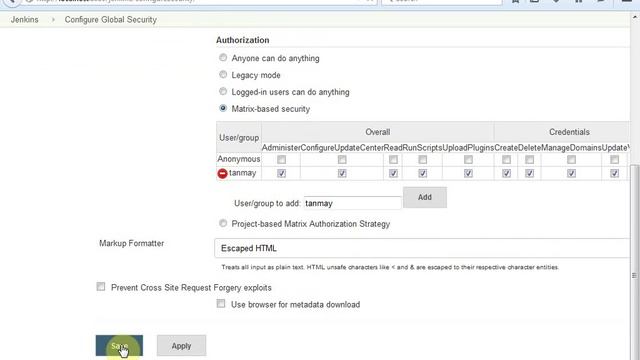This screenshot has width=640, height=360.
Task: Click the Credentials column group header
Action: [569, 132]
